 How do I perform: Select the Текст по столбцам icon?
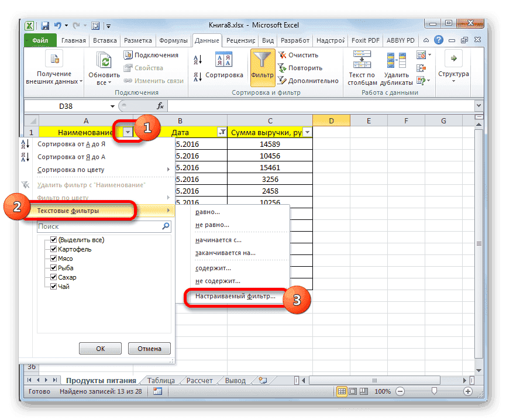362,64
